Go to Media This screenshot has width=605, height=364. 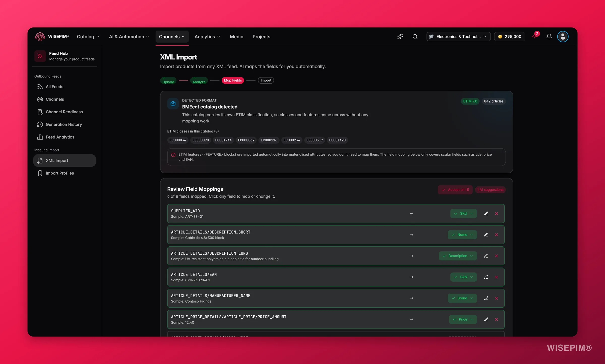pyautogui.click(x=236, y=37)
